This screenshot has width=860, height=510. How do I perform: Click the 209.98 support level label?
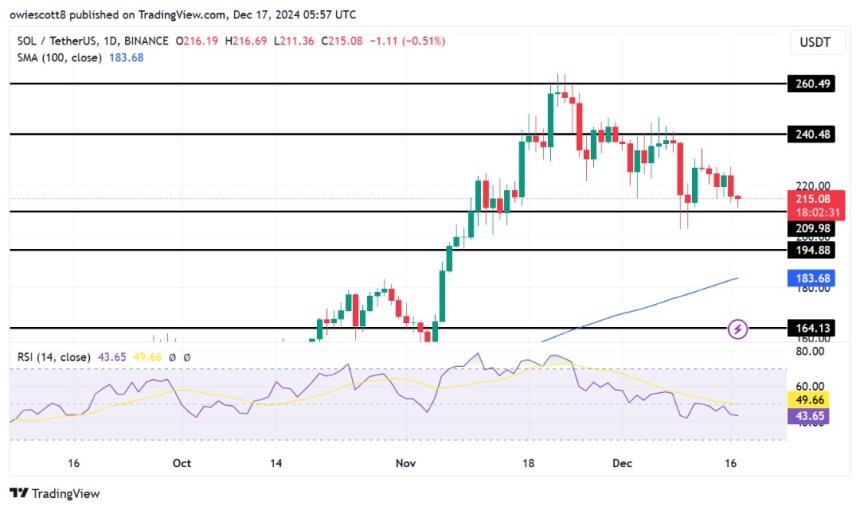tap(811, 229)
